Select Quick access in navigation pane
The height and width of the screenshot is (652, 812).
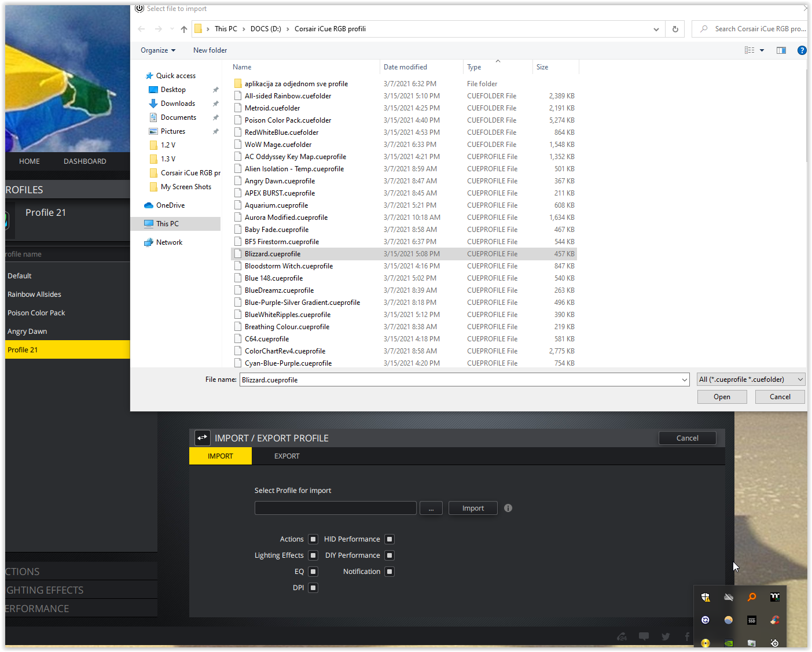pyautogui.click(x=176, y=76)
